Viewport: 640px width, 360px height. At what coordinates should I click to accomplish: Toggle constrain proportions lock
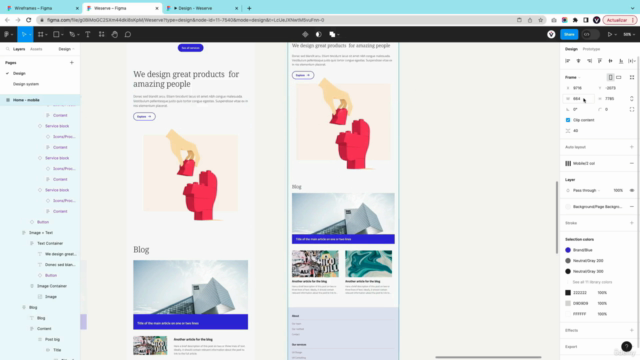click(x=632, y=99)
